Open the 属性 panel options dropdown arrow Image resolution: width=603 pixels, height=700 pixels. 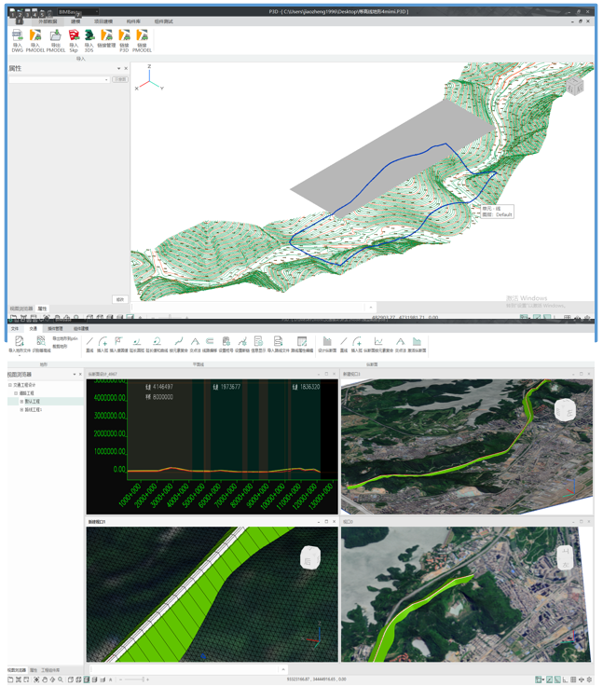118,68
